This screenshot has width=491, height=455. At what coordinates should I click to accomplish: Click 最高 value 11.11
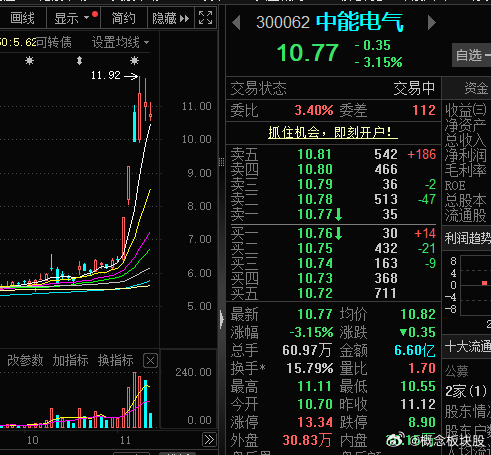tap(315, 386)
